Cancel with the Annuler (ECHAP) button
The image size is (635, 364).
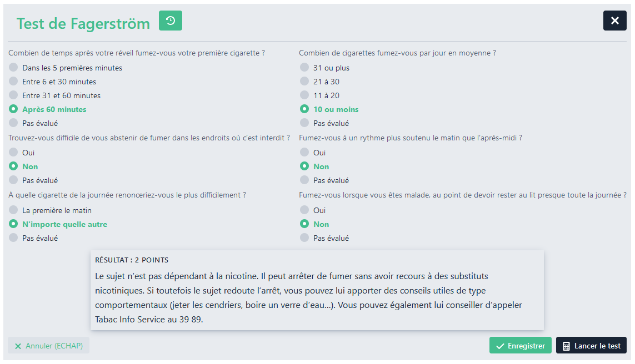pos(48,346)
